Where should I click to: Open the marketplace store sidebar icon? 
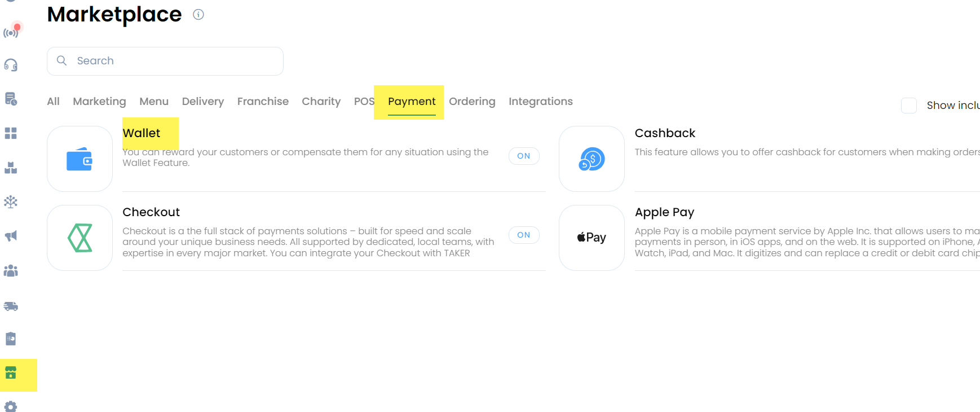click(11, 373)
